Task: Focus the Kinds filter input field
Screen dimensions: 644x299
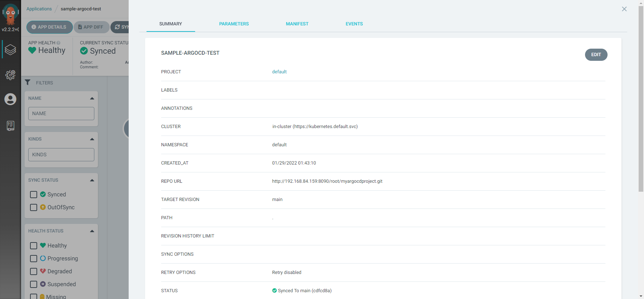Action: pyautogui.click(x=61, y=155)
